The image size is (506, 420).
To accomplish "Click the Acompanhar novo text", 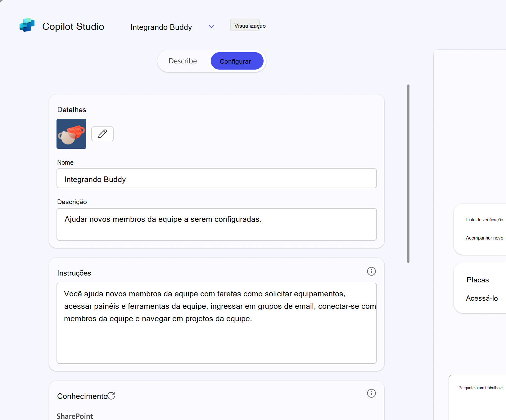I will [x=485, y=238].
